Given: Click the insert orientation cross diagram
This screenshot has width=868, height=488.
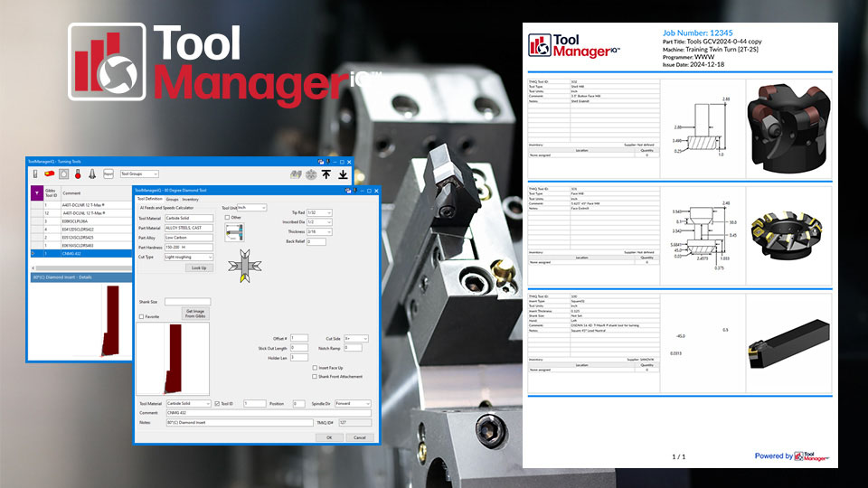Looking at the screenshot, I should pos(245,266).
